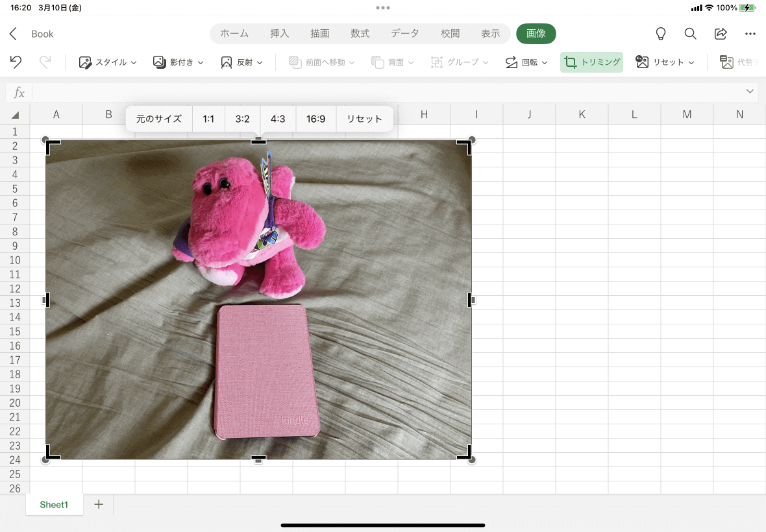Choose the 4:3 aspect ratio
766x532 pixels.
tap(278, 119)
